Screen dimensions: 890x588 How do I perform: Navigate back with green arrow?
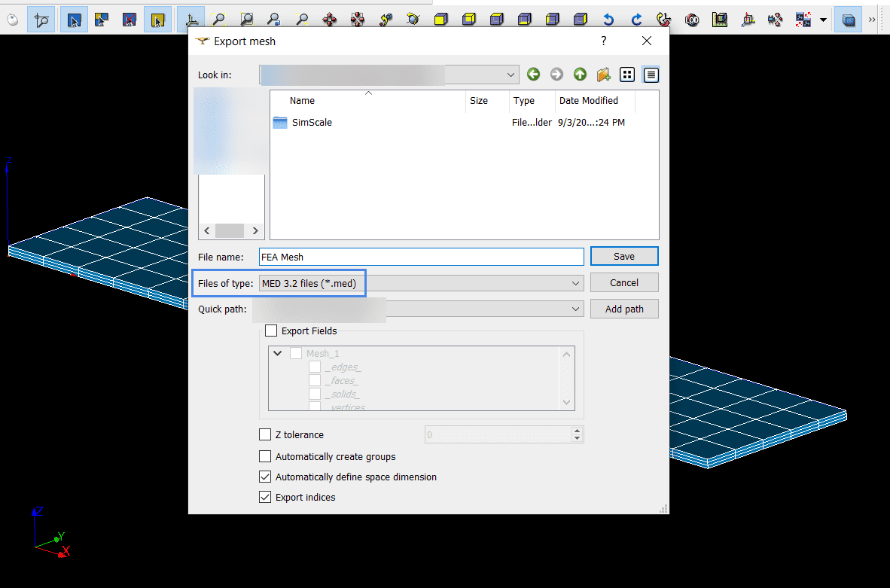point(533,75)
